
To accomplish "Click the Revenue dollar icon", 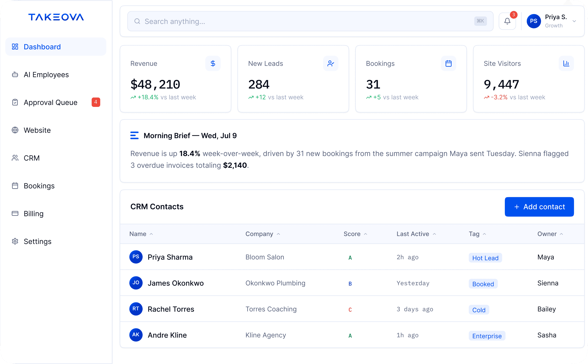I will click(213, 64).
